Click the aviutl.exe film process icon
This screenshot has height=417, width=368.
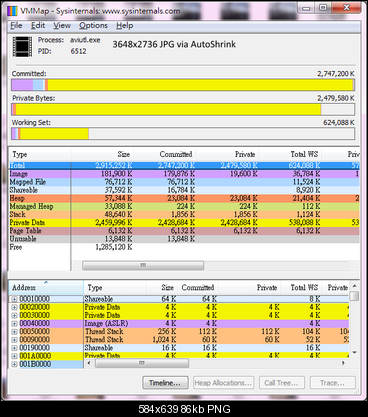click(22, 47)
